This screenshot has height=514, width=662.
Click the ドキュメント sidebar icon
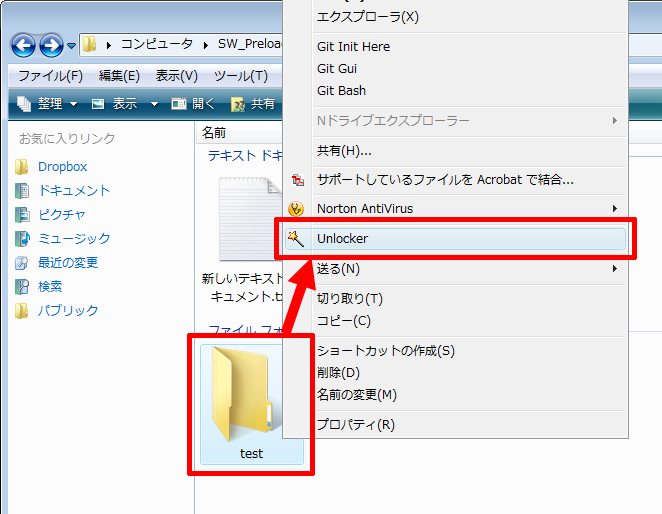coord(22,190)
